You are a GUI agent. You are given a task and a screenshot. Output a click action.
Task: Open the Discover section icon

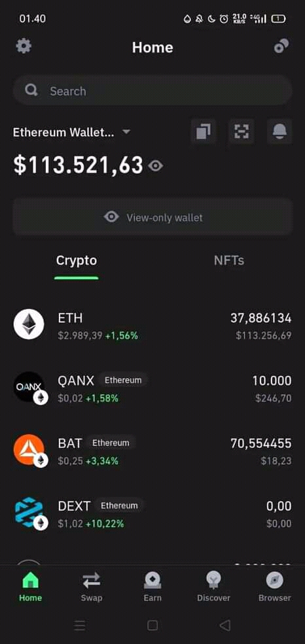click(x=214, y=581)
